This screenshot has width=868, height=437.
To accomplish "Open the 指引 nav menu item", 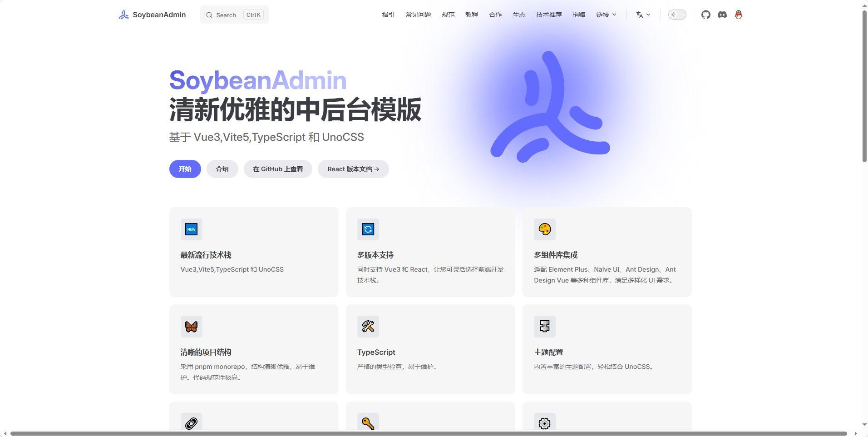I will click(388, 15).
